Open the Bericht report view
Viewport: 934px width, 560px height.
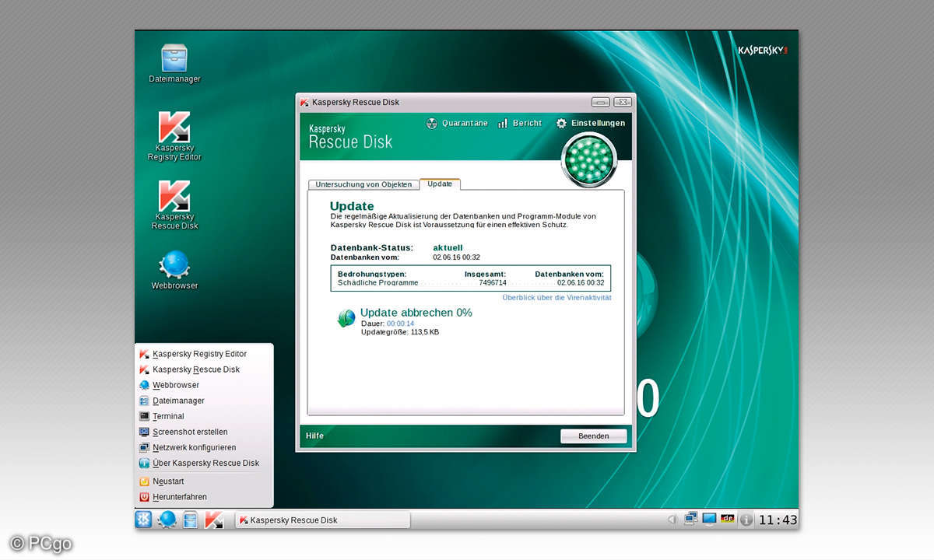[519, 123]
